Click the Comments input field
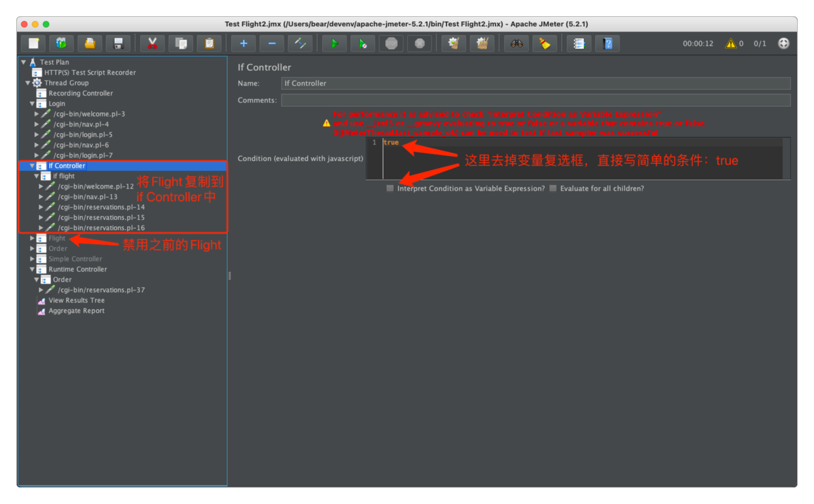Viewport: 814px width, 504px height. pyautogui.click(x=536, y=100)
